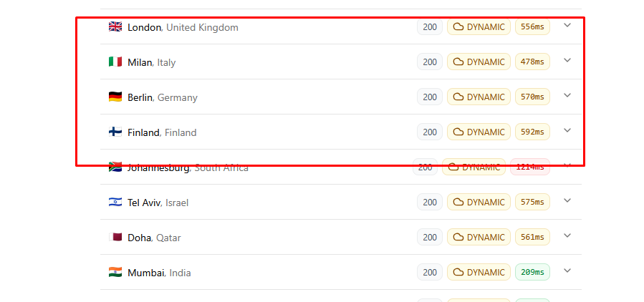Screen dimensions: 644x302
Task: Click the Qatar flag beside Doha
Action: click(115, 237)
